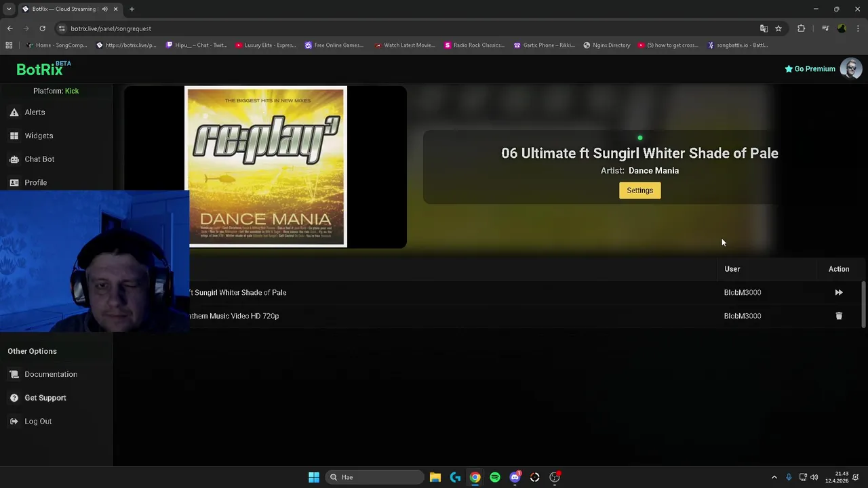Click the BotRix logo
The image size is (868, 488).
[43, 68]
